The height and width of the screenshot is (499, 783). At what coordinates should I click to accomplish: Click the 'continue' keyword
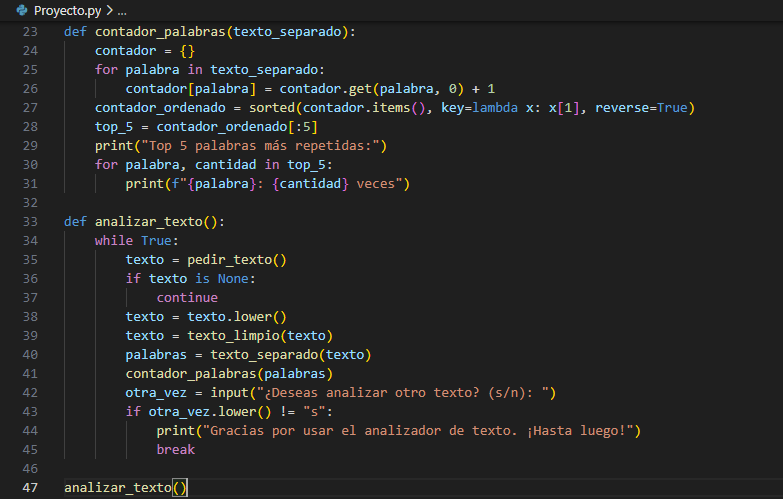click(187, 297)
